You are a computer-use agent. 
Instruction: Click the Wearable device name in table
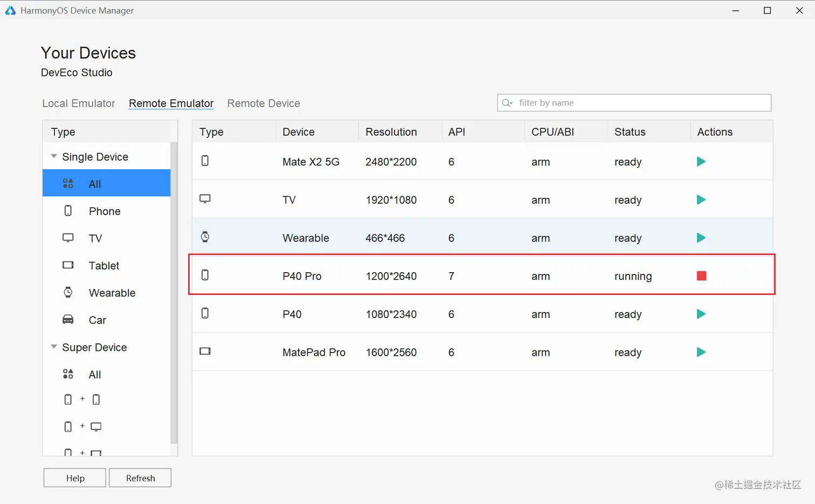306,238
